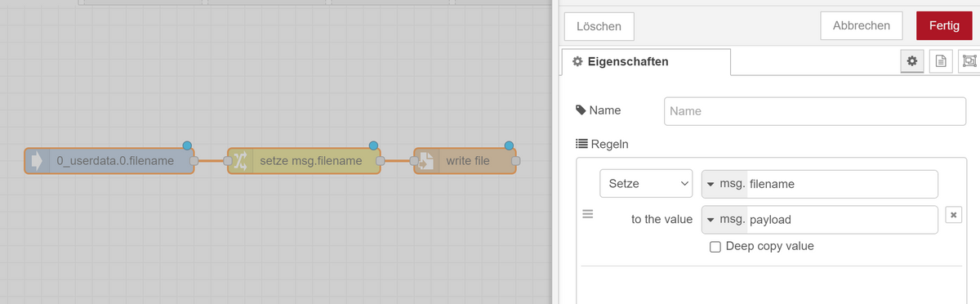
Task: Open msg. type selector for filename
Action: click(724, 184)
